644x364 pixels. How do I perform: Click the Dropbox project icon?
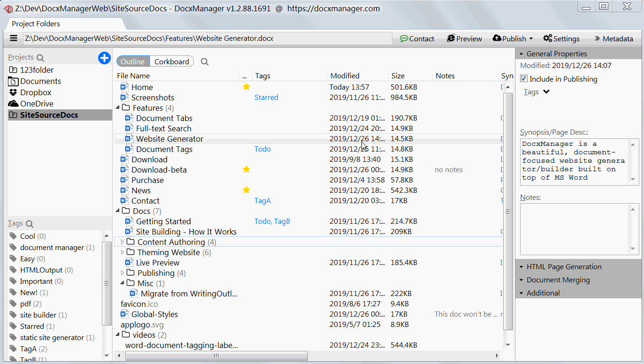13,92
